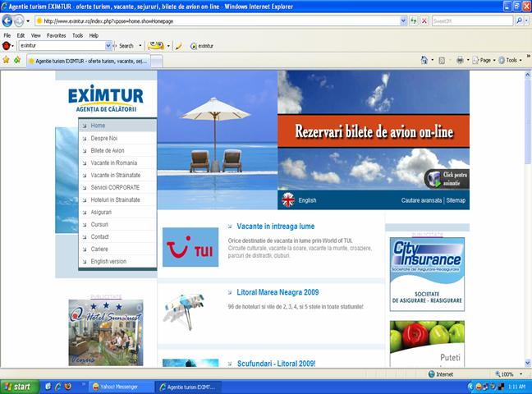This screenshot has width=532, height=394.
Task: Click the Stop loading X icon
Action: point(424,21)
